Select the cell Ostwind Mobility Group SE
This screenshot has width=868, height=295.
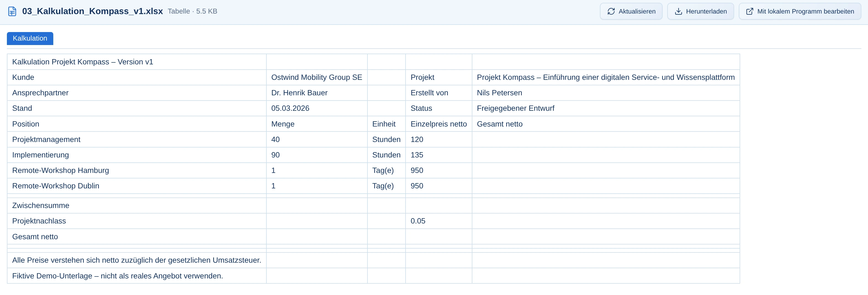(317, 77)
